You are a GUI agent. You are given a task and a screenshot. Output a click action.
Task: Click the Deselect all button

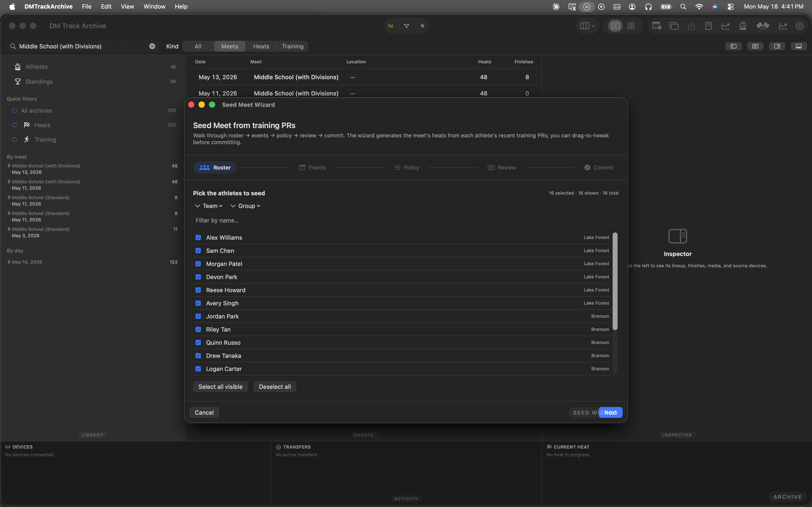[x=275, y=387]
